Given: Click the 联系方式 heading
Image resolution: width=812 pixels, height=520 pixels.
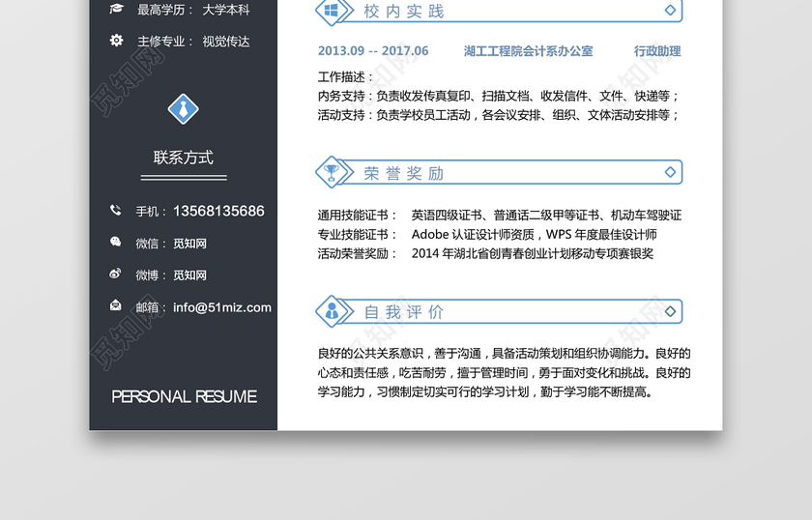Looking at the screenshot, I should (x=184, y=158).
